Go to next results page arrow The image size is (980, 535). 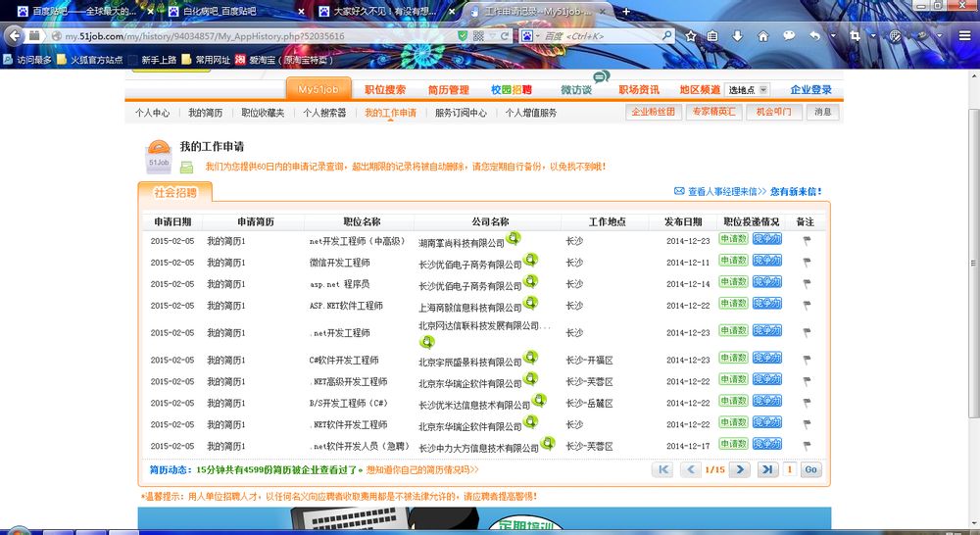click(740, 469)
